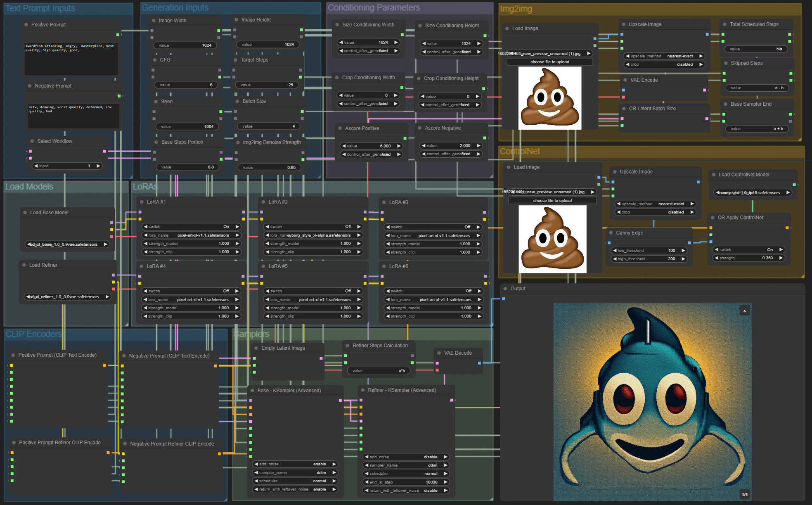Click the collapse dot on Load Base Model

[25, 213]
